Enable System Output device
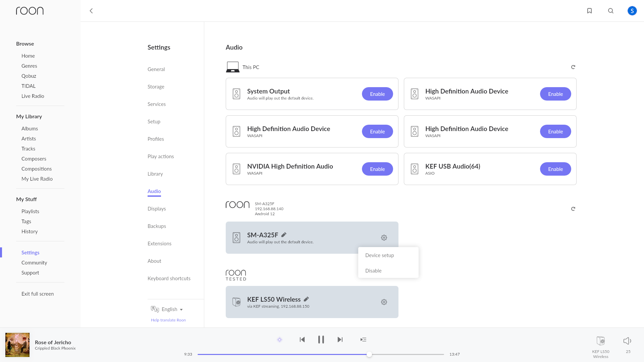 coord(377,94)
